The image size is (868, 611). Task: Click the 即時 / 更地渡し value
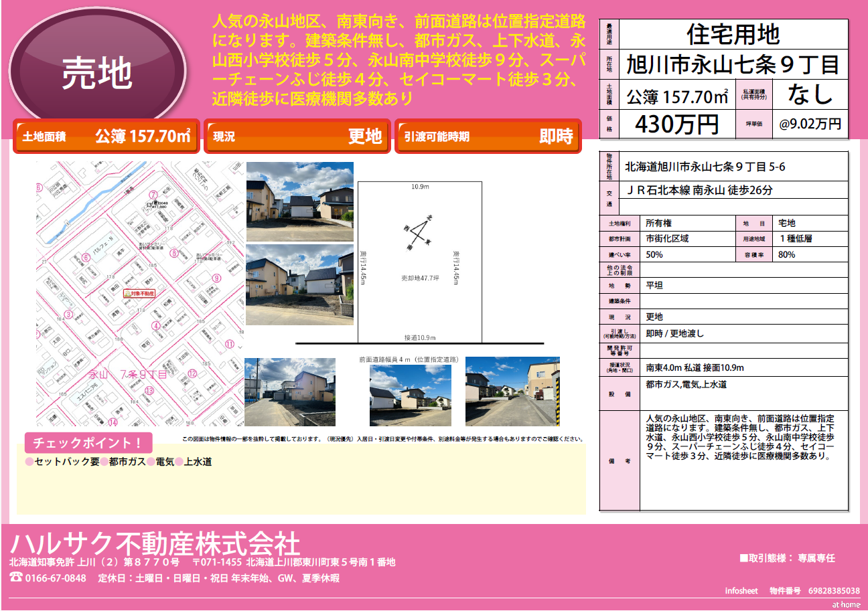[674, 333]
